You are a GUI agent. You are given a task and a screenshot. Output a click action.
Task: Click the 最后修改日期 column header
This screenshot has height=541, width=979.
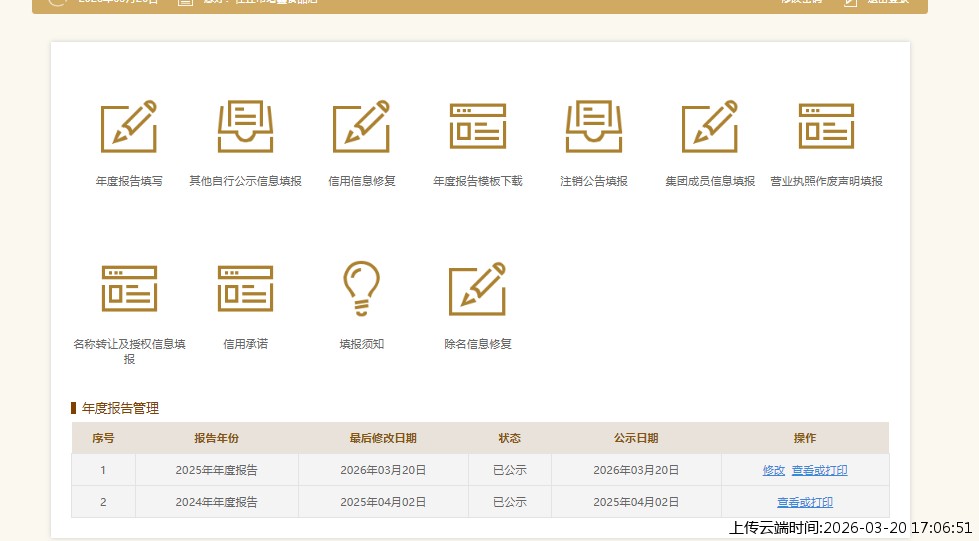(x=383, y=439)
